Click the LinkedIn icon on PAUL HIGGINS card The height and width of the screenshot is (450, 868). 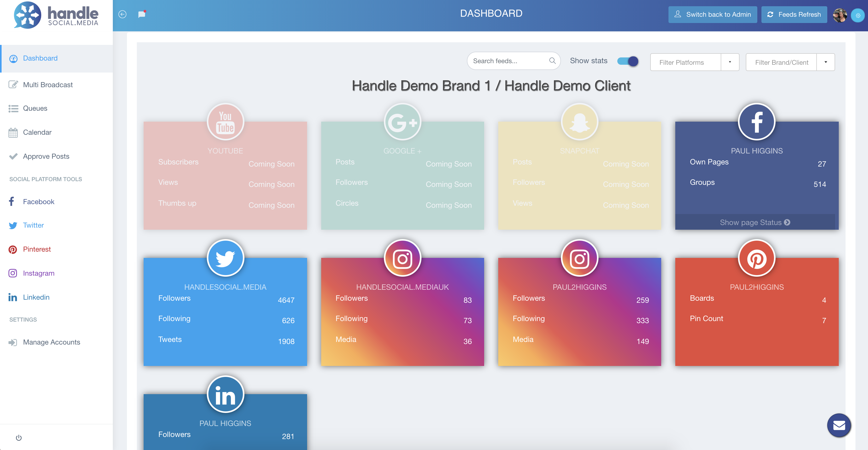point(225,395)
